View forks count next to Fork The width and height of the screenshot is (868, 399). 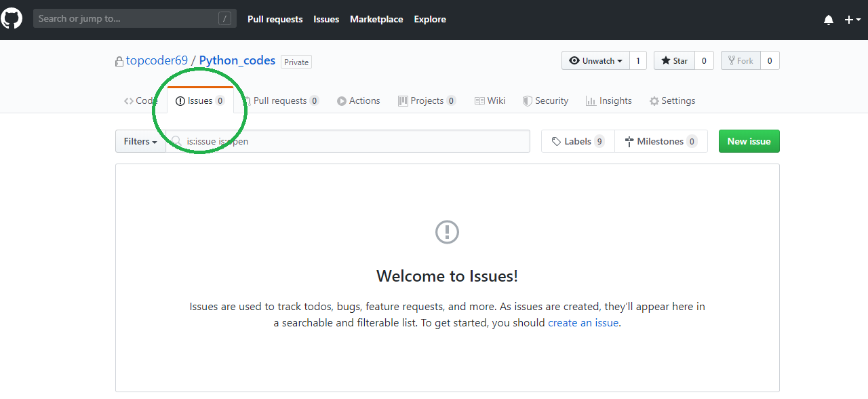pyautogui.click(x=770, y=60)
